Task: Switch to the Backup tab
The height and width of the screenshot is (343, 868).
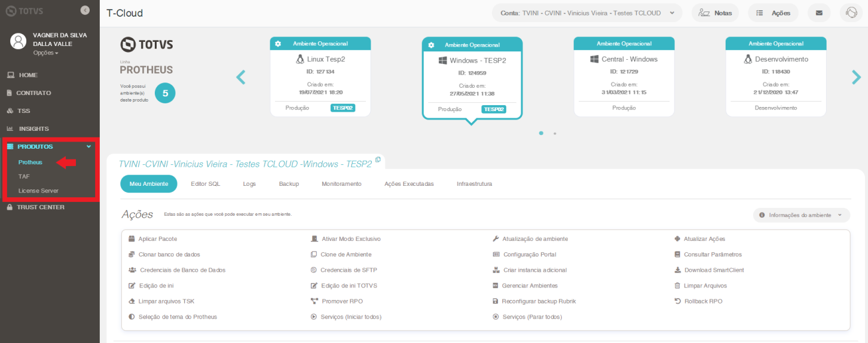Action: [289, 184]
